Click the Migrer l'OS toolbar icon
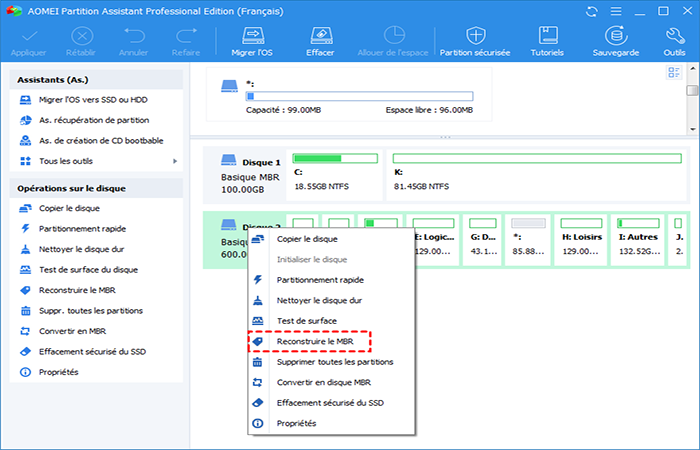 249,38
